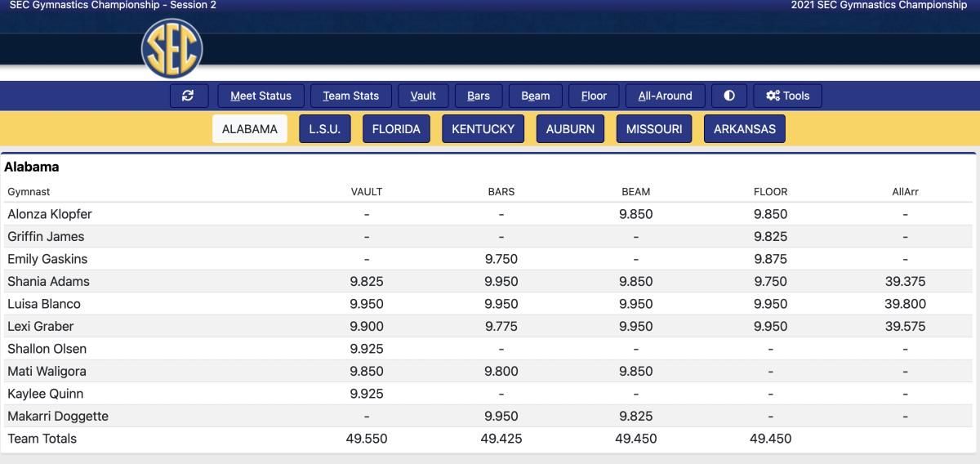Click Griffin James' floor score 9.825

click(x=771, y=236)
